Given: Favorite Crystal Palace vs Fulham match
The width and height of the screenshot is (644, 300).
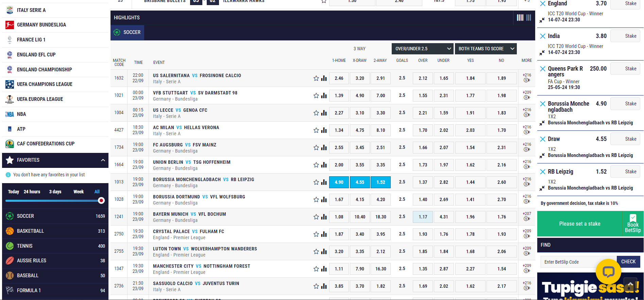Looking at the screenshot, I should [x=316, y=234].
